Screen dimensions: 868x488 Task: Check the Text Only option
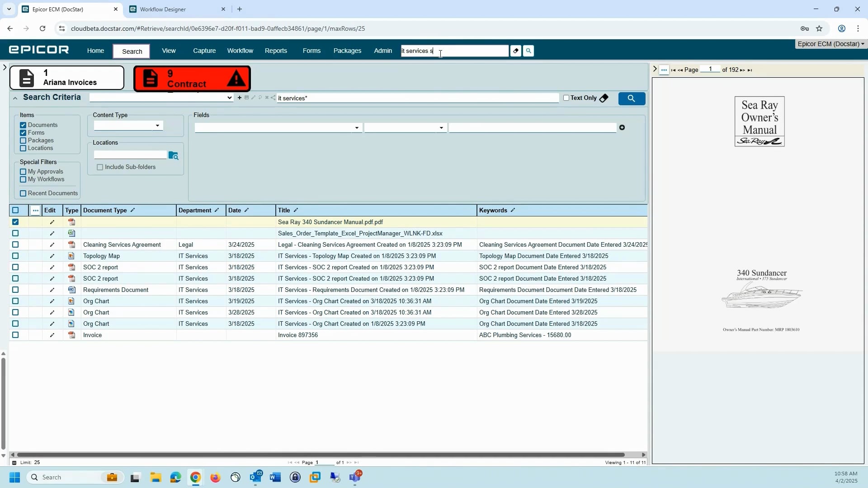pos(566,98)
